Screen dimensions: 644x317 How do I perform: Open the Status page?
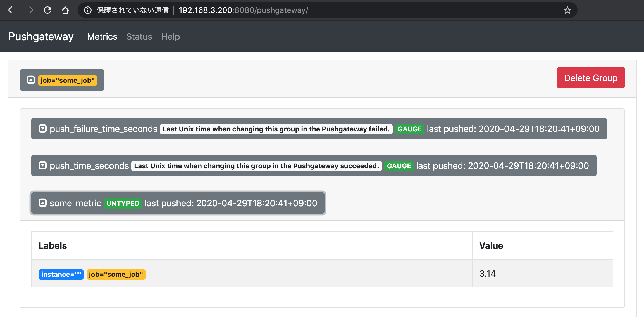click(x=139, y=37)
